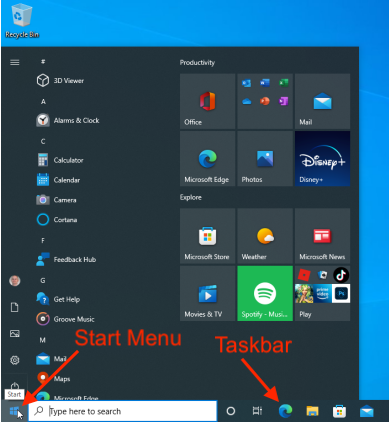Open the Microsoft Store tile
The image size is (389, 423).
tap(207, 236)
